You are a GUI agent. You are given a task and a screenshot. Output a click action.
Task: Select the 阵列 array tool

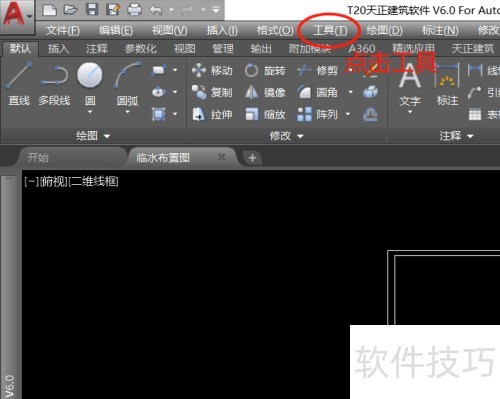pos(317,114)
